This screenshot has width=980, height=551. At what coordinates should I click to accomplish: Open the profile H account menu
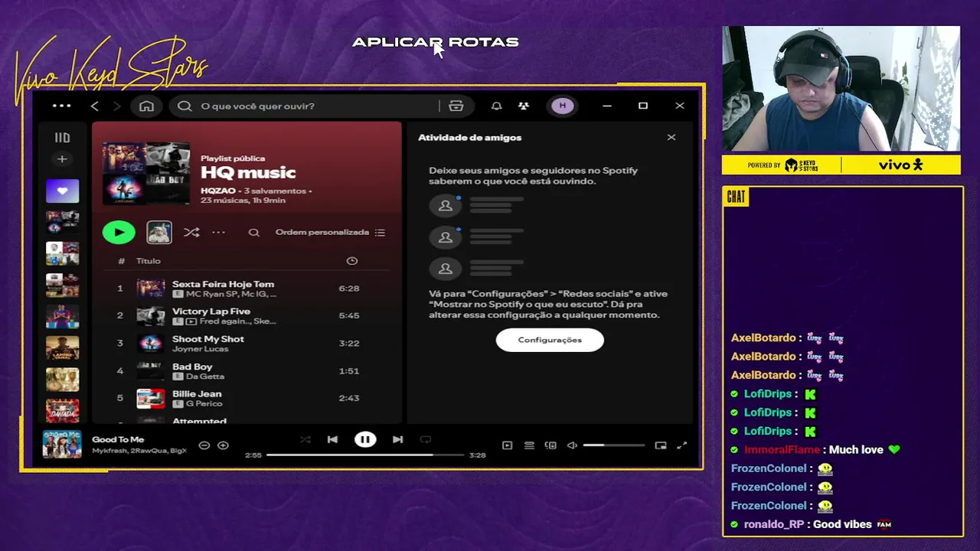pyautogui.click(x=563, y=106)
